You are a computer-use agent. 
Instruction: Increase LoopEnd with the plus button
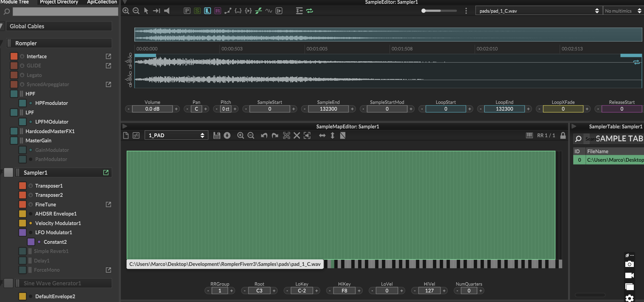[528, 109]
